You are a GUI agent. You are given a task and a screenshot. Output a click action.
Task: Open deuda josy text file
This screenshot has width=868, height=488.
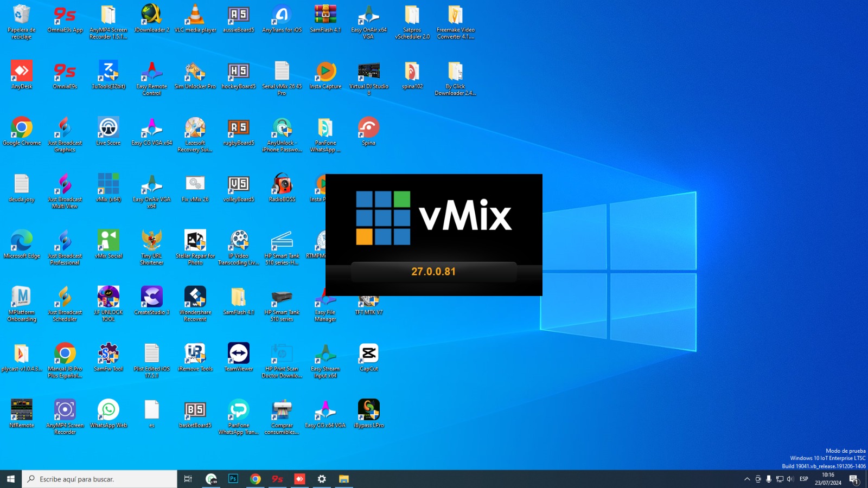click(22, 188)
